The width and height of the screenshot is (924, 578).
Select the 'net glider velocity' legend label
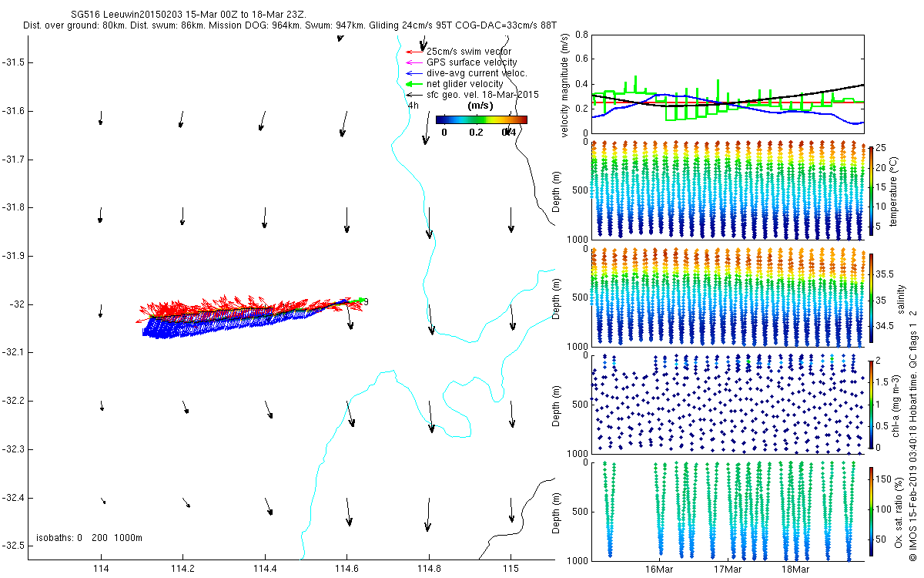465,84
